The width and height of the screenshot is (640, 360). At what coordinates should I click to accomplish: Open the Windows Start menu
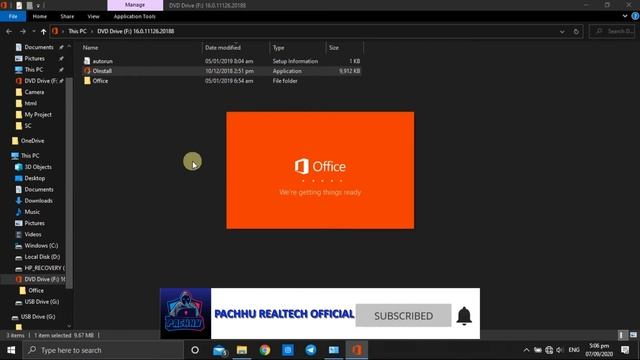(x=11, y=350)
